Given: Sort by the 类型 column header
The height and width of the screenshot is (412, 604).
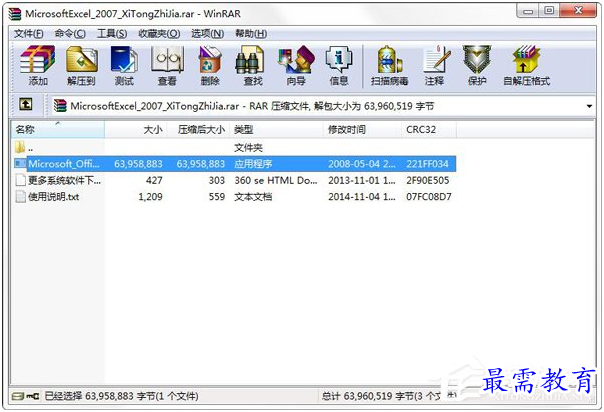Looking at the screenshot, I should coord(277,129).
